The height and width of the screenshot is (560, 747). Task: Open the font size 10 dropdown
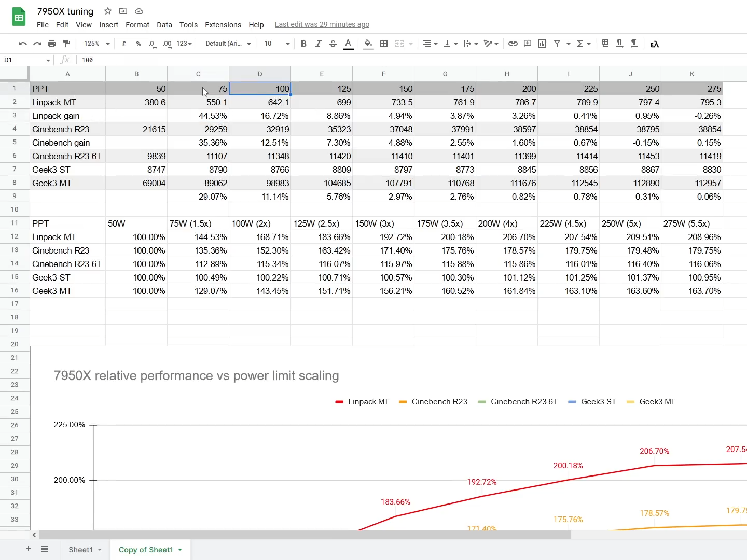(276, 44)
